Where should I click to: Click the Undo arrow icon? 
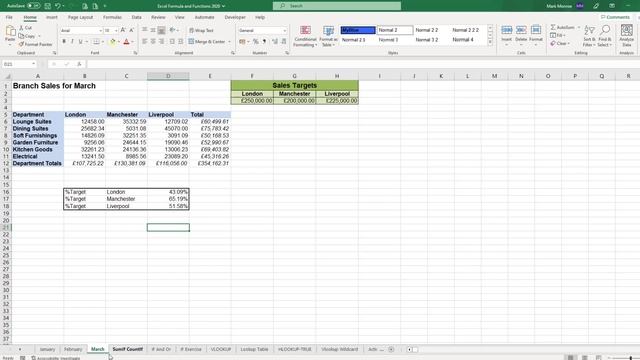coord(58,6)
